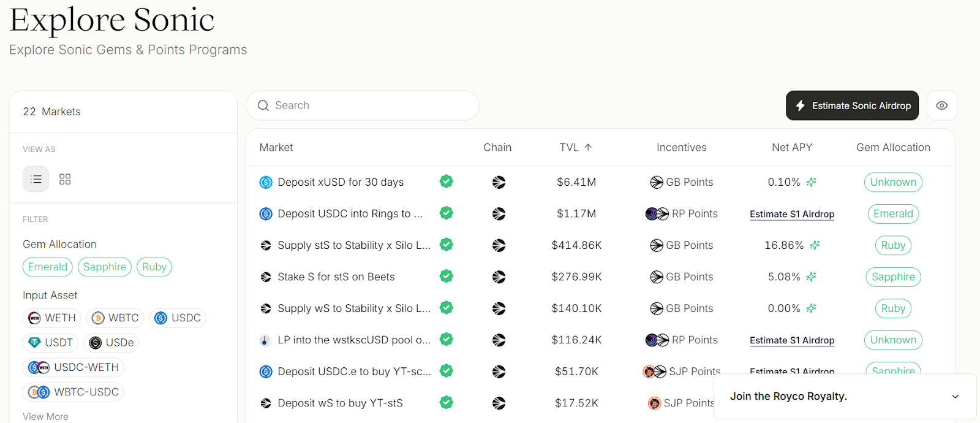Click token icon of Stake S row

(x=266, y=277)
